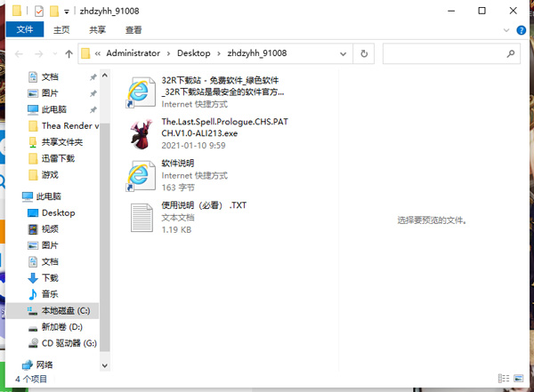Click Administrator in the address path
534x392 pixels.
(133, 53)
